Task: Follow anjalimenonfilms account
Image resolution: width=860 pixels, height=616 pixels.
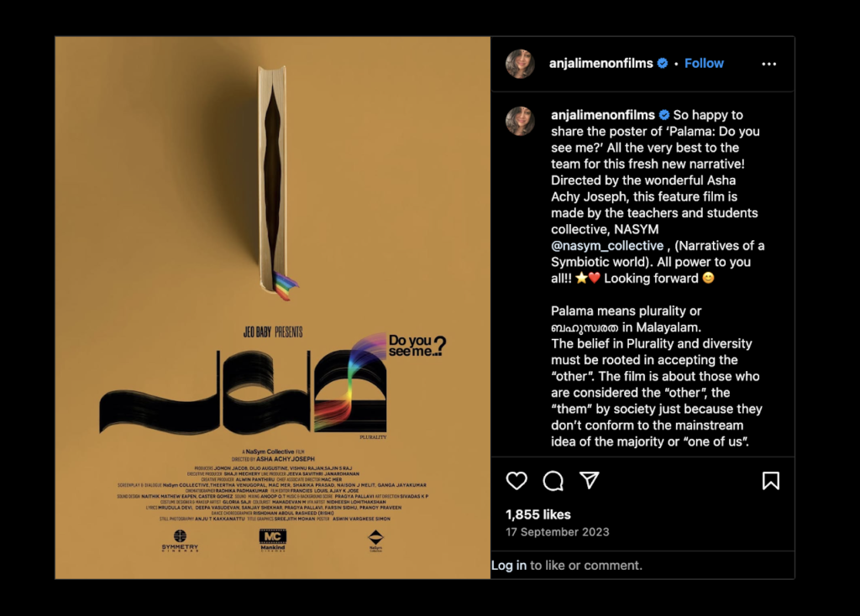Action: click(x=704, y=64)
